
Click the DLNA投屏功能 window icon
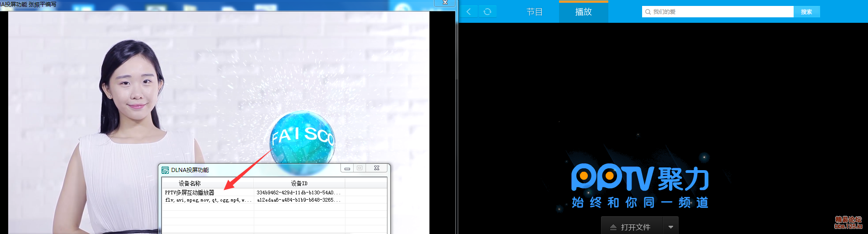165,170
